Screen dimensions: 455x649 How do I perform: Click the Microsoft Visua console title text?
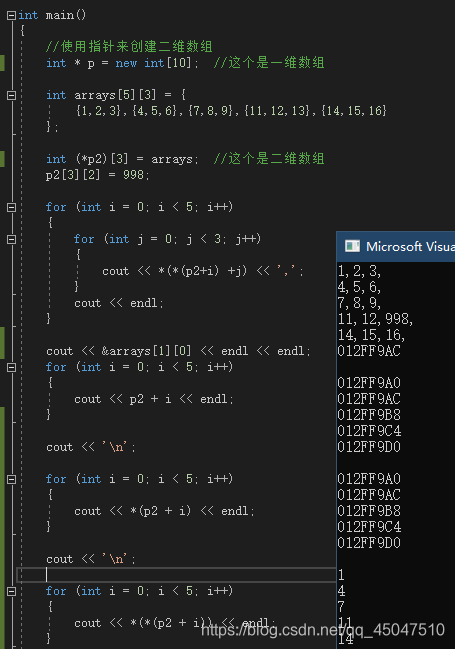(x=410, y=247)
